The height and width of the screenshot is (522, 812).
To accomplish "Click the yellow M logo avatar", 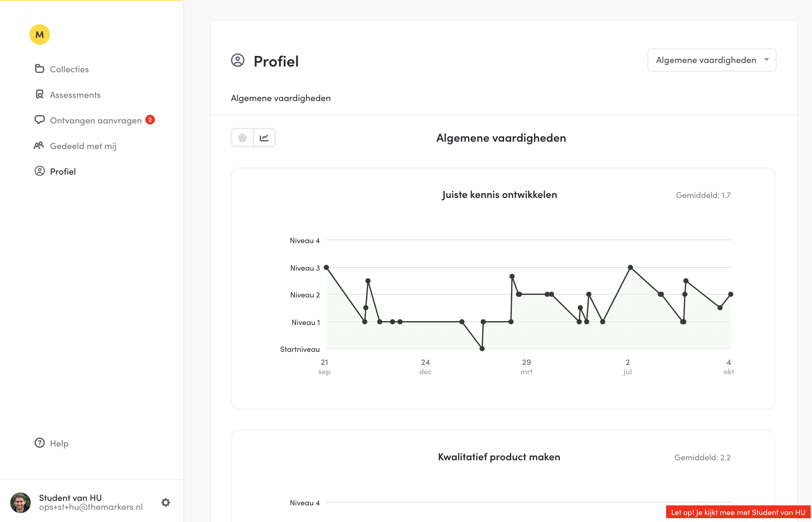I will point(40,35).
